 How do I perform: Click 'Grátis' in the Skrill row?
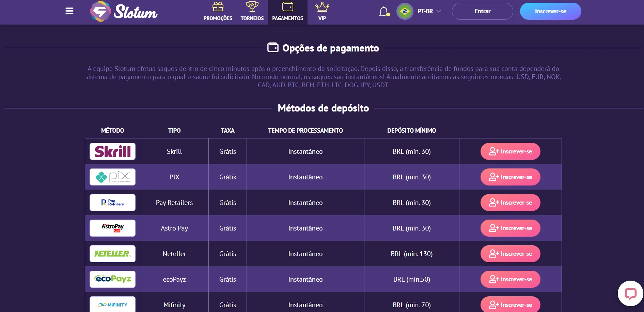(227, 151)
